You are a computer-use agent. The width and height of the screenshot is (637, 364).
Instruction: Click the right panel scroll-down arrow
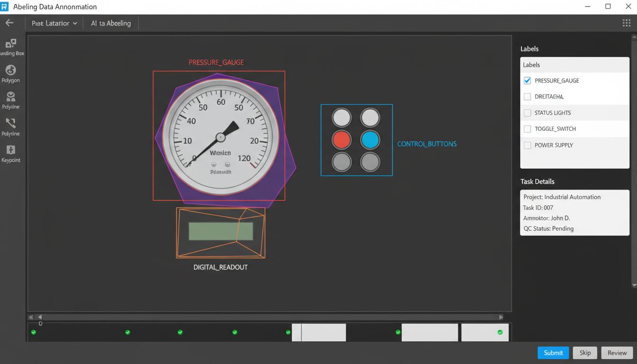coord(634,285)
